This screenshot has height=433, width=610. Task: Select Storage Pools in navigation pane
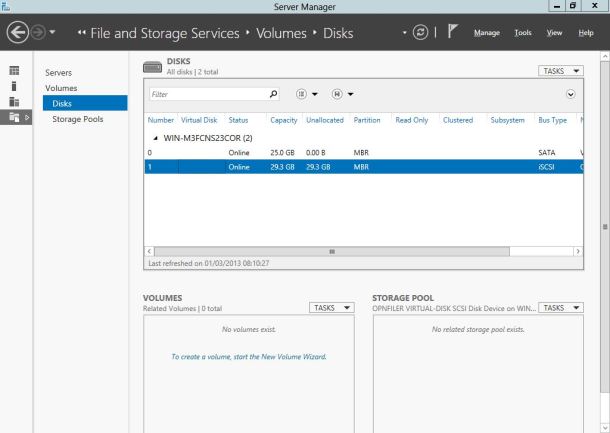click(78, 119)
